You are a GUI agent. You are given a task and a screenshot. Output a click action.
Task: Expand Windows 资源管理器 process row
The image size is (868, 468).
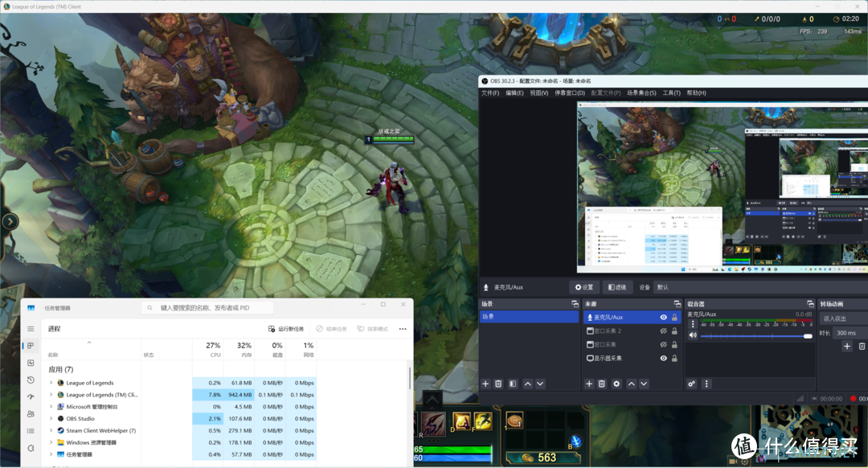tap(51, 442)
